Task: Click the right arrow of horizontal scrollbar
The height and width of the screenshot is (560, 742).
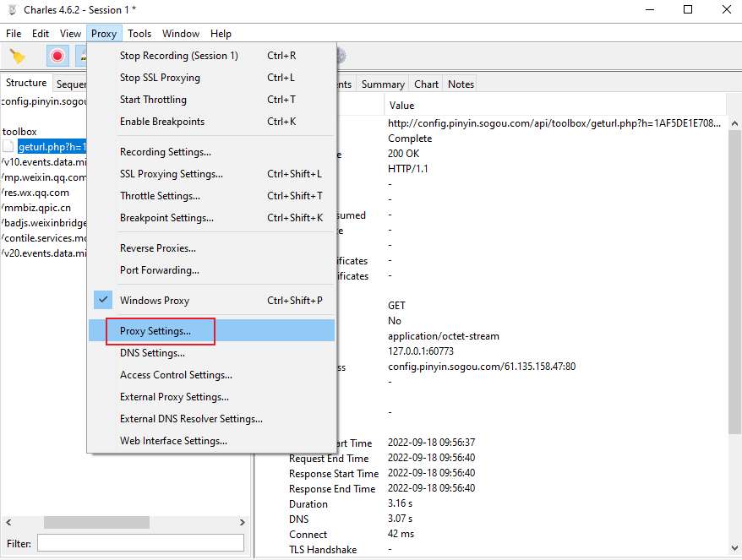Action: click(x=243, y=522)
